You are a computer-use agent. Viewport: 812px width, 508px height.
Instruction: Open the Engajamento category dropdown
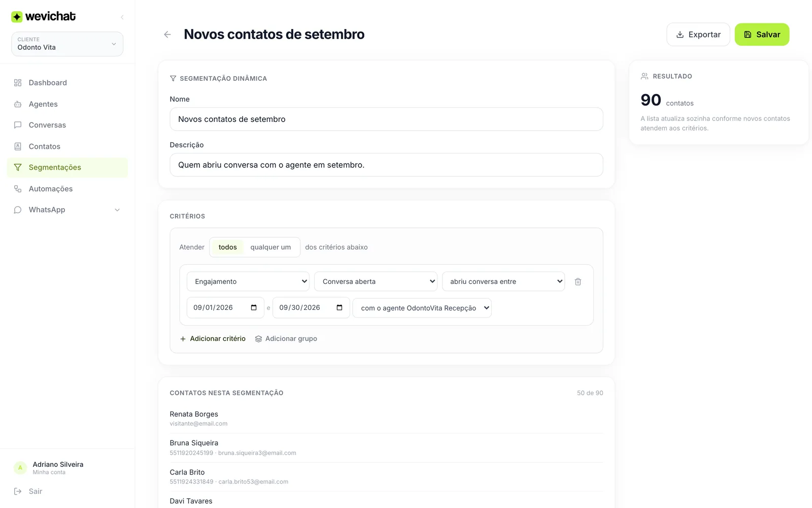pyautogui.click(x=248, y=281)
